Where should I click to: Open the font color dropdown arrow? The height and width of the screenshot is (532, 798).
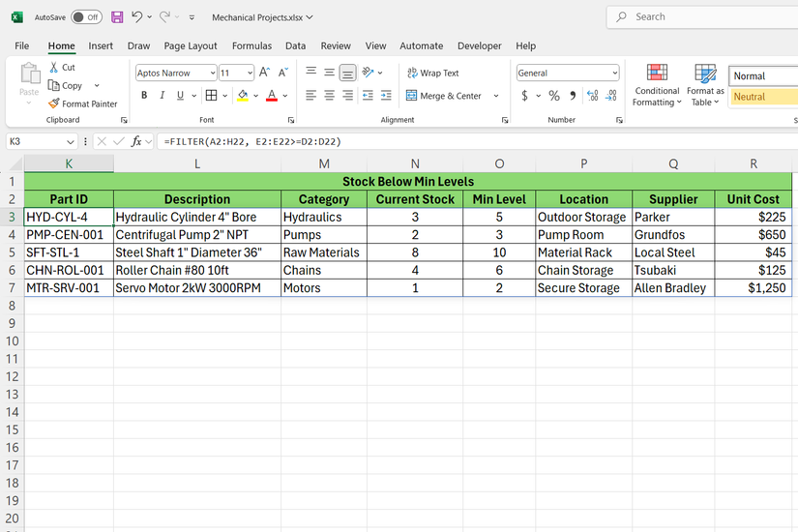[x=285, y=96]
